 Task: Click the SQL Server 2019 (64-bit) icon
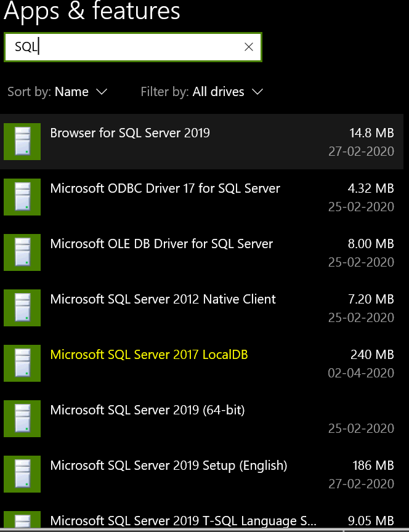tap(22, 419)
